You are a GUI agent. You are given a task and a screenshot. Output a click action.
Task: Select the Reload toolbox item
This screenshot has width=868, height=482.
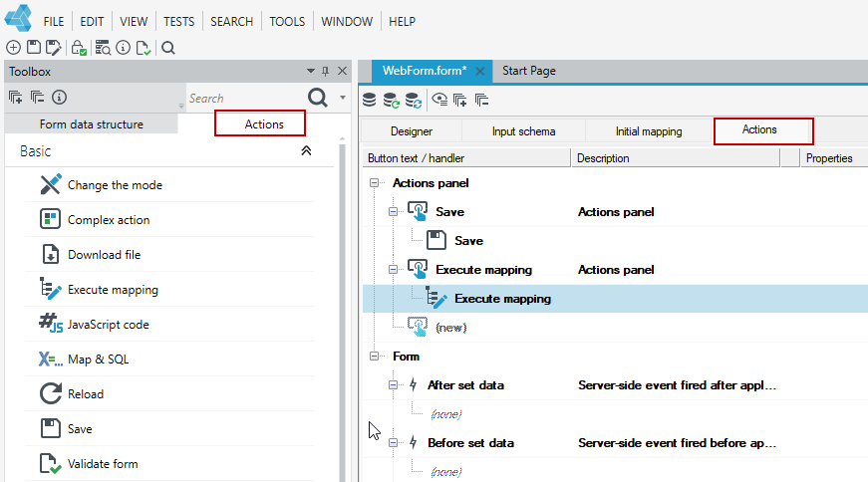click(x=168, y=394)
